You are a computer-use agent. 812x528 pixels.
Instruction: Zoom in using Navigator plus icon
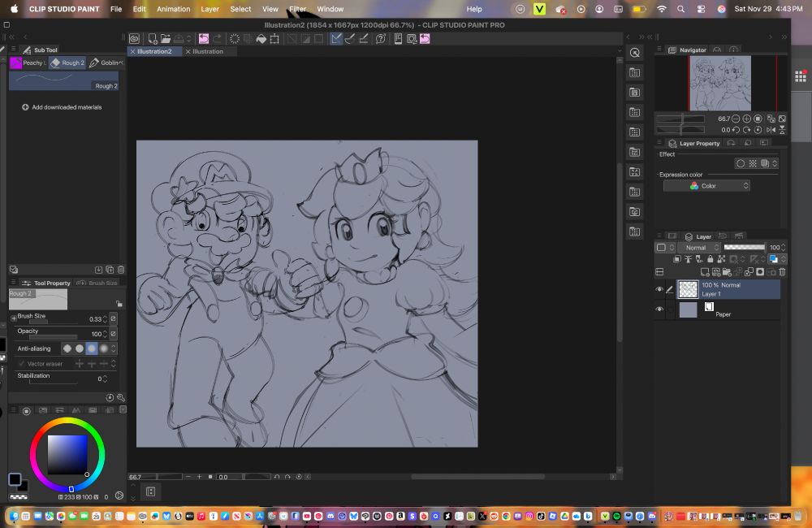(x=747, y=119)
